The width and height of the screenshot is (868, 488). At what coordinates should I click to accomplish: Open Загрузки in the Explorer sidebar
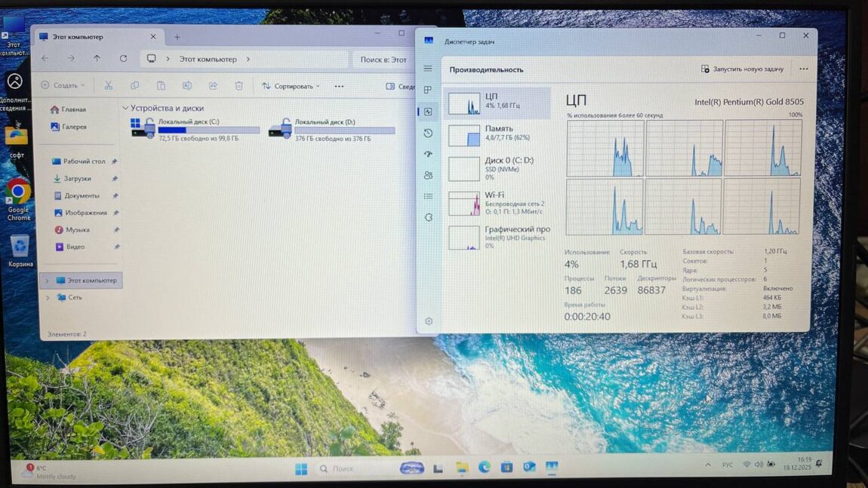point(77,179)
